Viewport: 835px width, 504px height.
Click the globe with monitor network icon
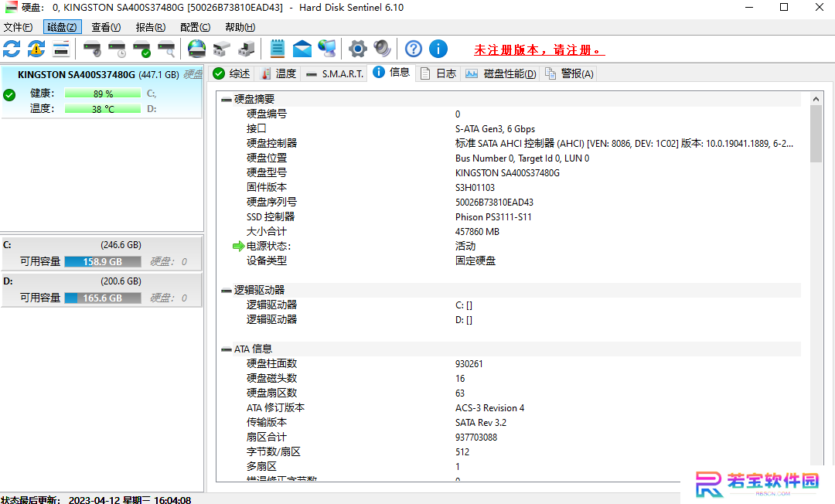[x=327, y=49]
